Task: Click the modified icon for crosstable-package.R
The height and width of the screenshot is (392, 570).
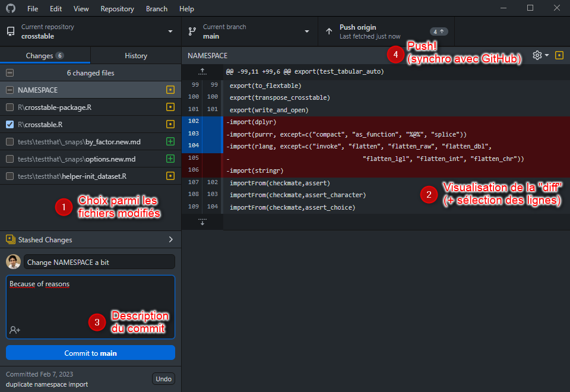Action: (x=170, y=108)
